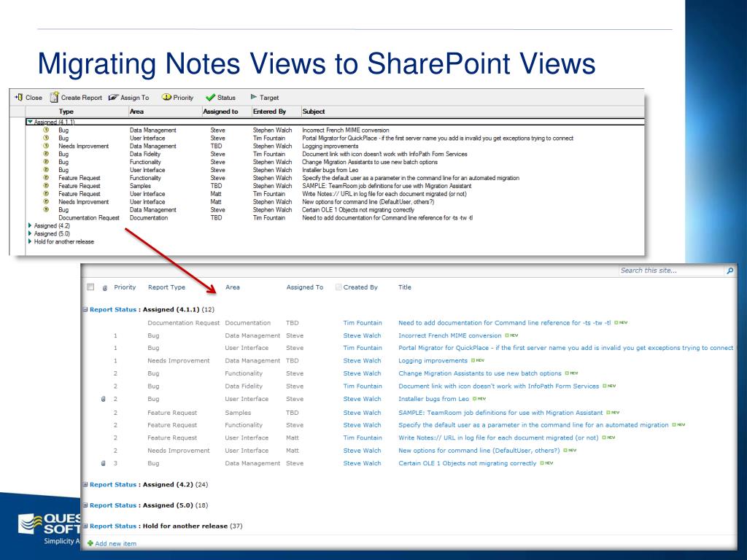Click the attachment column header icon
747x560 pixels.
[105, 287]
